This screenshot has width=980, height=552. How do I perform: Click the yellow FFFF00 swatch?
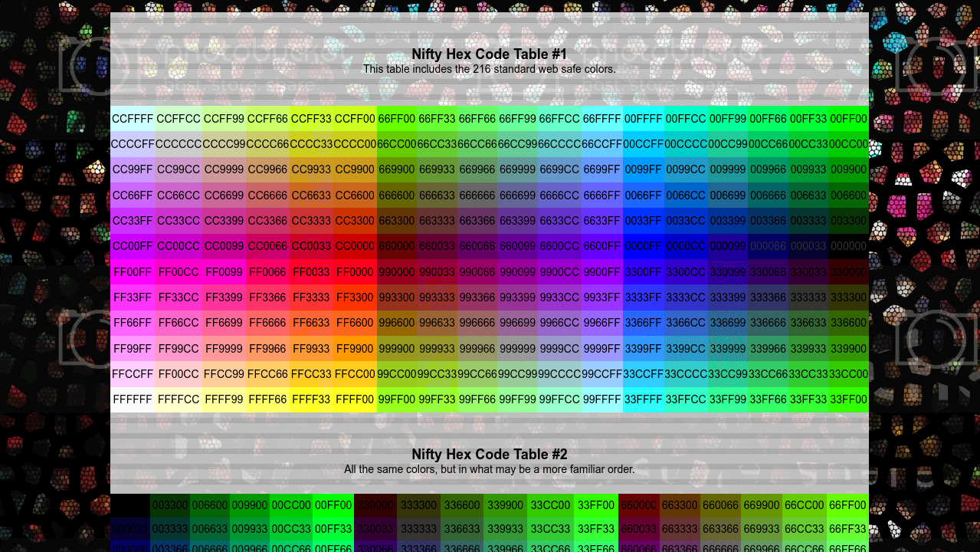click(x=355, y=399)
